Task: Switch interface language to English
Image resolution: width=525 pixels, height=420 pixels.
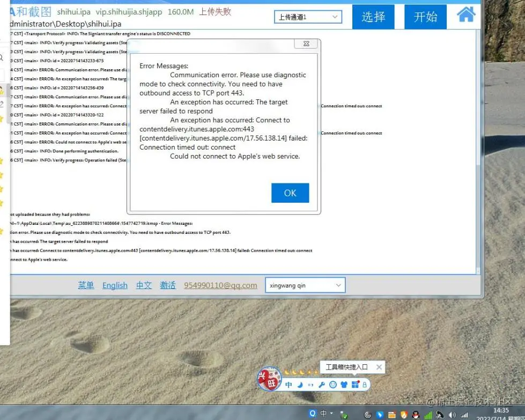Action: point(114,285)
